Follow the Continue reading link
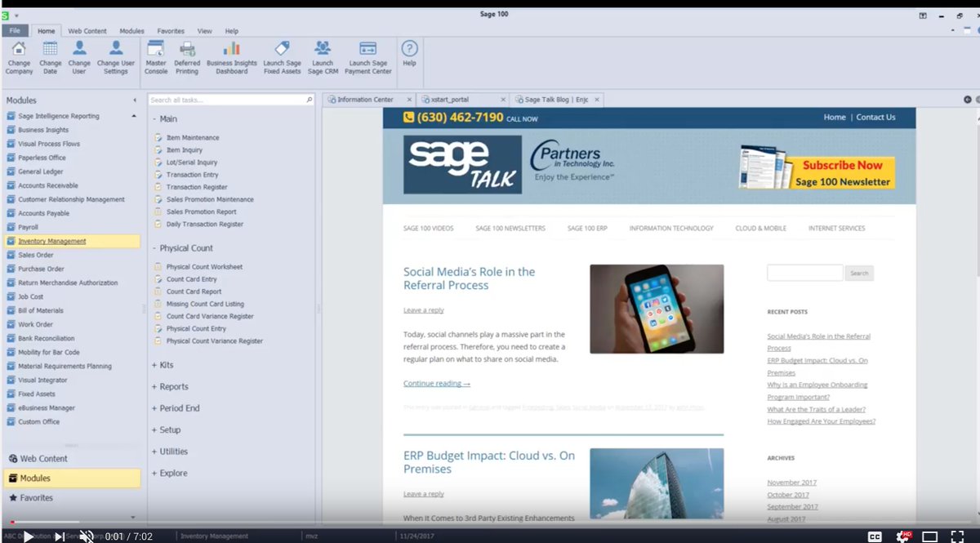Screen dimensions: 980x543 click(437, 384)
